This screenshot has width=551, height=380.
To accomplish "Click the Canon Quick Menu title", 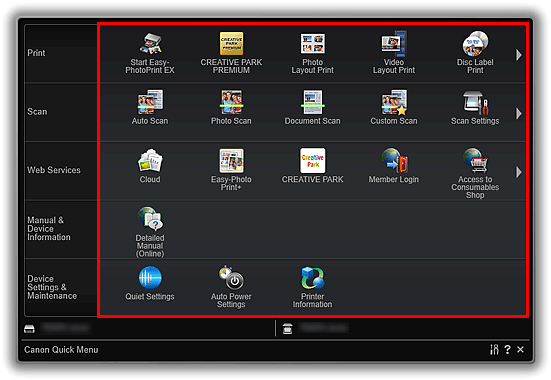I will (x=61, y=350).
